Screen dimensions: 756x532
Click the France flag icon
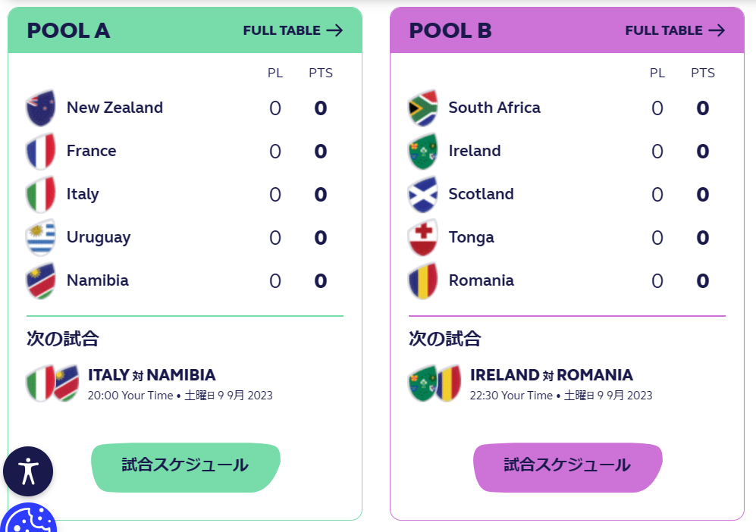[x=41, y=152]
